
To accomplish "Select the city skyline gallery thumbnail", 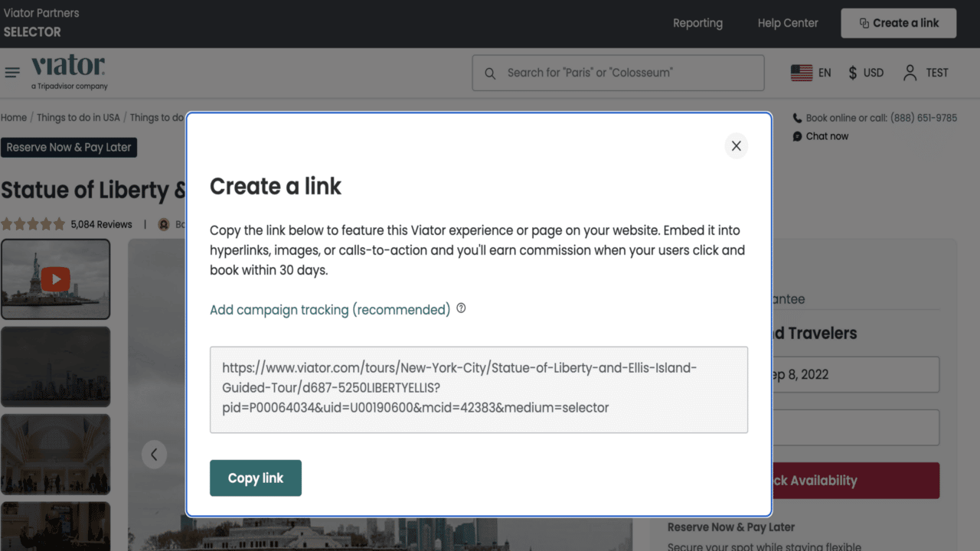I will 55,367.
